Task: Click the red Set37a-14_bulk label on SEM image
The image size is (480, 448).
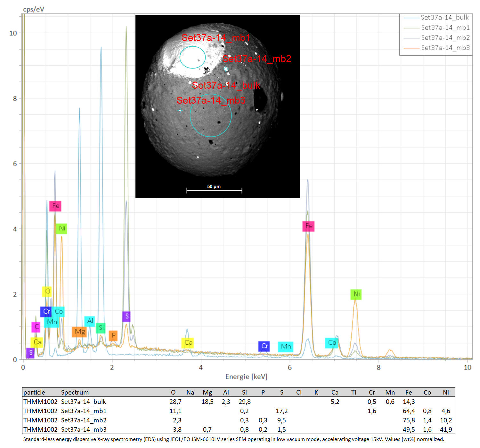Action: [x=226, y=85]
